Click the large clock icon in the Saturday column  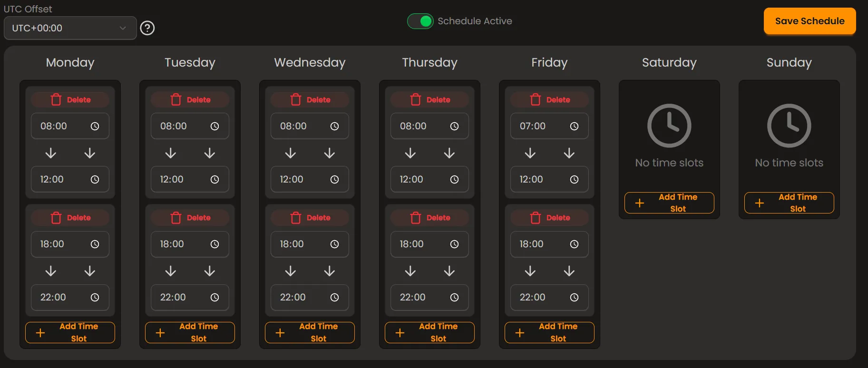pos(669,126)
